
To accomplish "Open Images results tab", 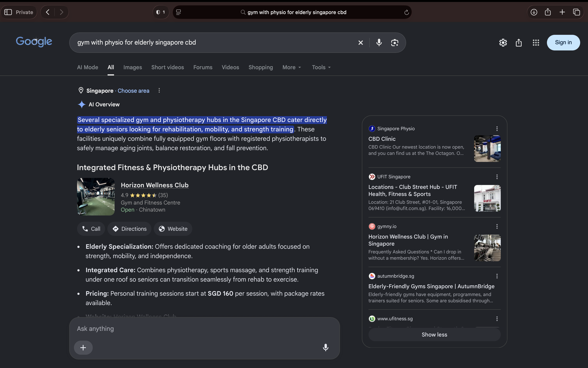I will (x=132, y=67).
